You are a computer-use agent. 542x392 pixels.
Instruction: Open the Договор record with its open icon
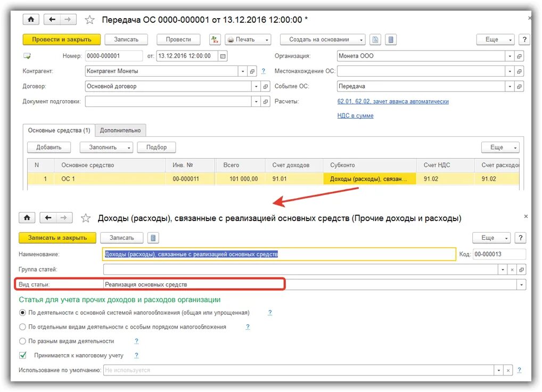tap(266, 86)
